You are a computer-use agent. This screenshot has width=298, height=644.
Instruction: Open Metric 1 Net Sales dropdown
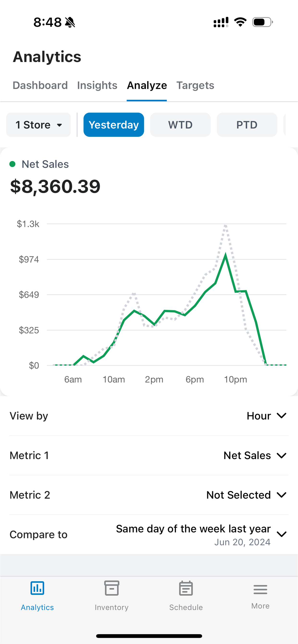click(149, 455)
